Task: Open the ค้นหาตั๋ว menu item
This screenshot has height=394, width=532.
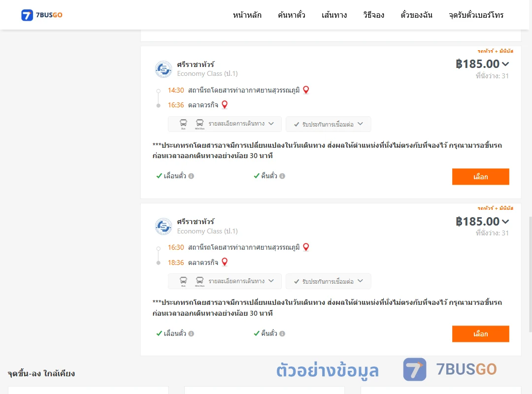Action: (292, 15)
